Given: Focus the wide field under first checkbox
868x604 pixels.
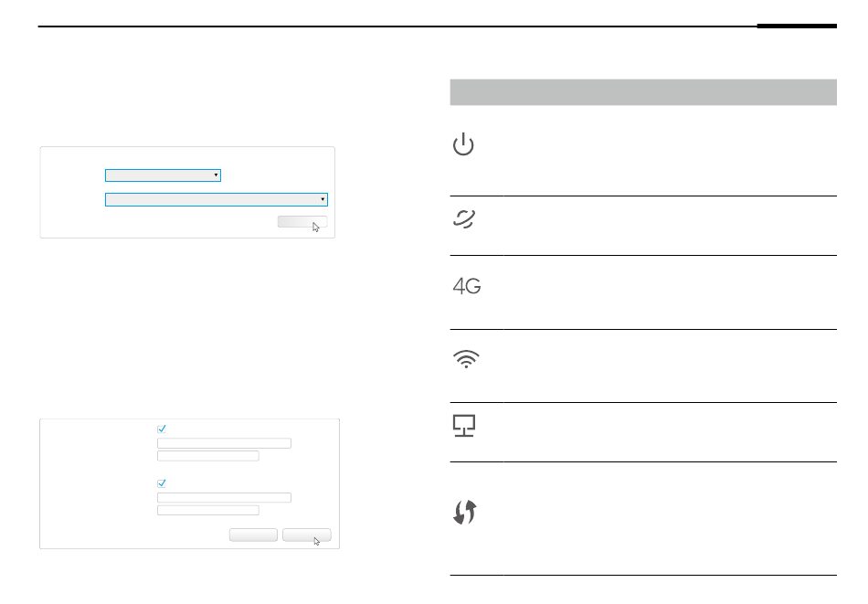Looking at the screenshot, I should 224,443.
